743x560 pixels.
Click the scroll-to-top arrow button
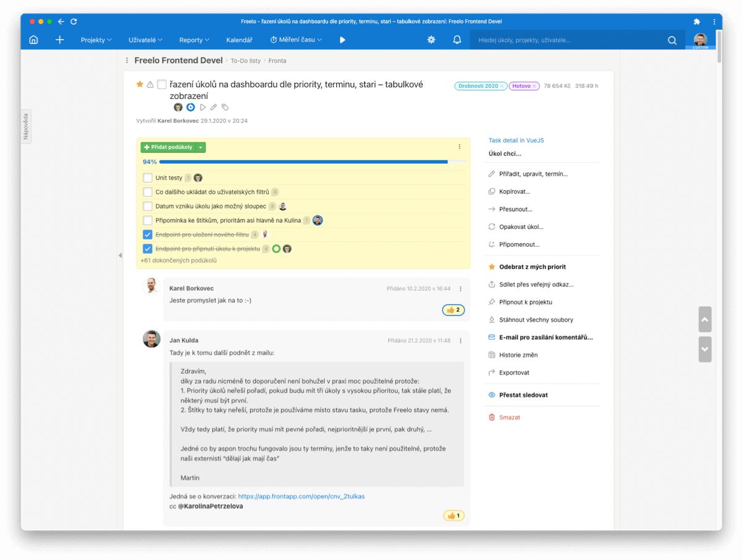coord(705,319)
